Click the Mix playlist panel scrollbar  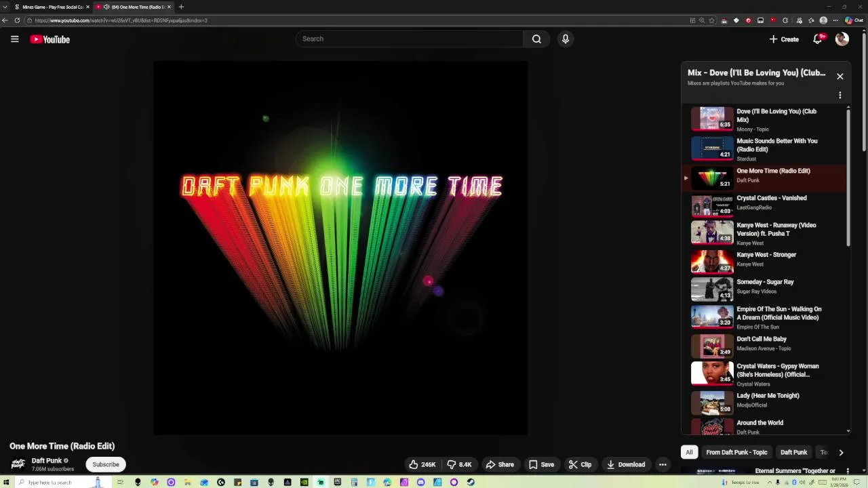(x=848, y=176)
